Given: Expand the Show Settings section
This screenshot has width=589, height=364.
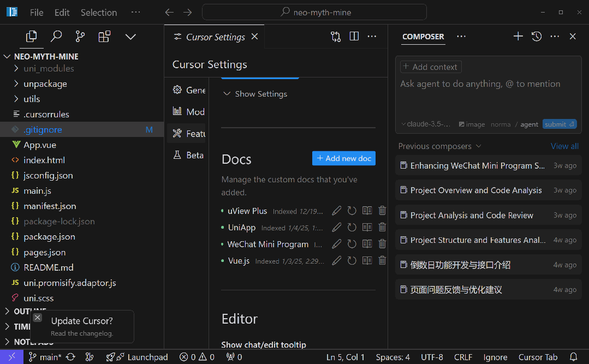Looking at the screenshot, I should pos(255,94).
